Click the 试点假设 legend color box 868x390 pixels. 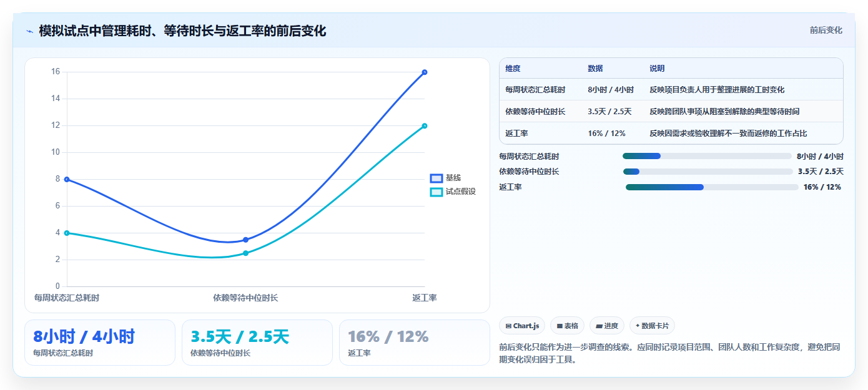[x=436, y=192]
